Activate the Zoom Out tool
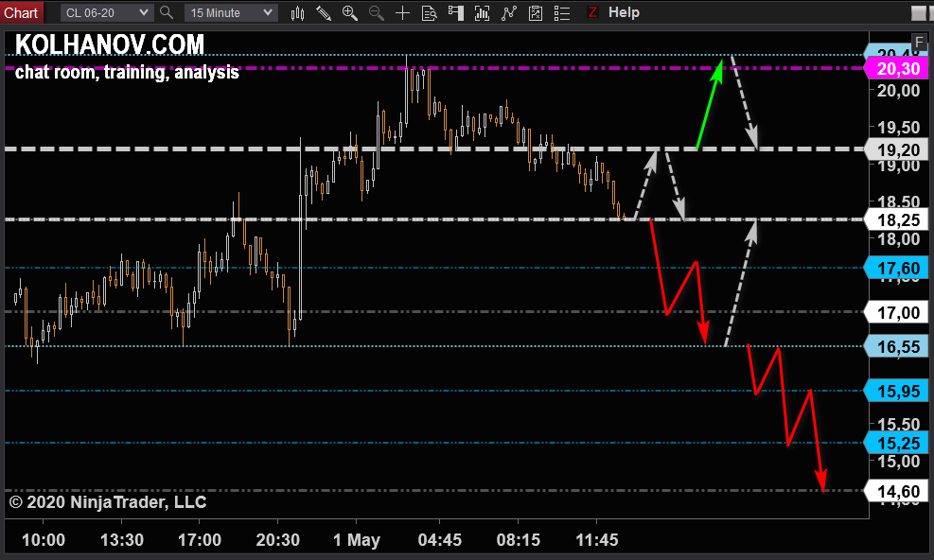 (376, 12)
